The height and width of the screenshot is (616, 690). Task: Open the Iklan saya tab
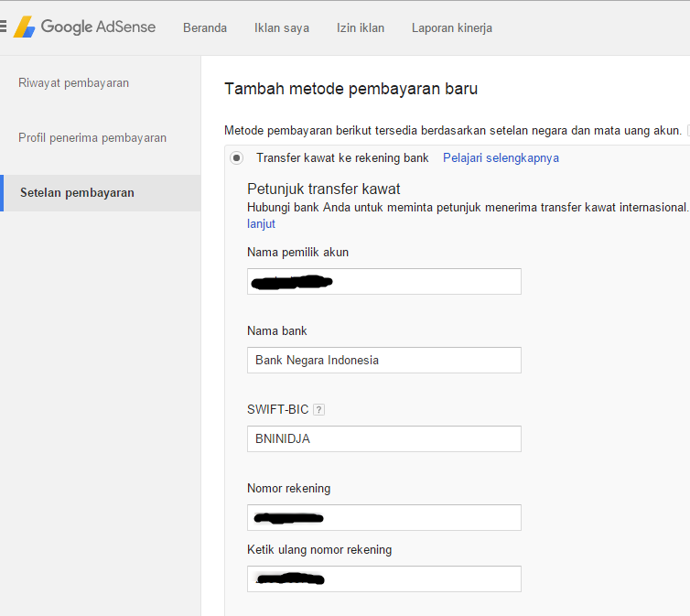click(282, 28)
